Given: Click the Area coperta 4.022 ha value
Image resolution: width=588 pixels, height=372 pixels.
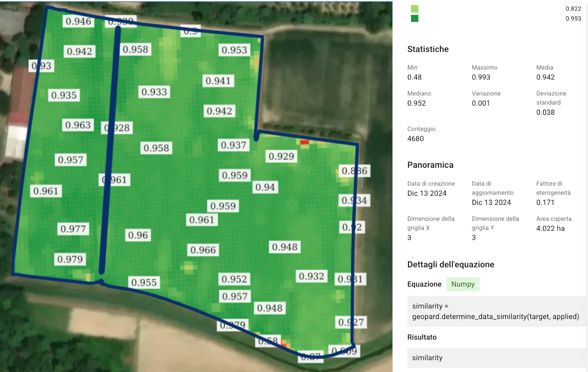Looking at the screenshot, I should point(550,228).
